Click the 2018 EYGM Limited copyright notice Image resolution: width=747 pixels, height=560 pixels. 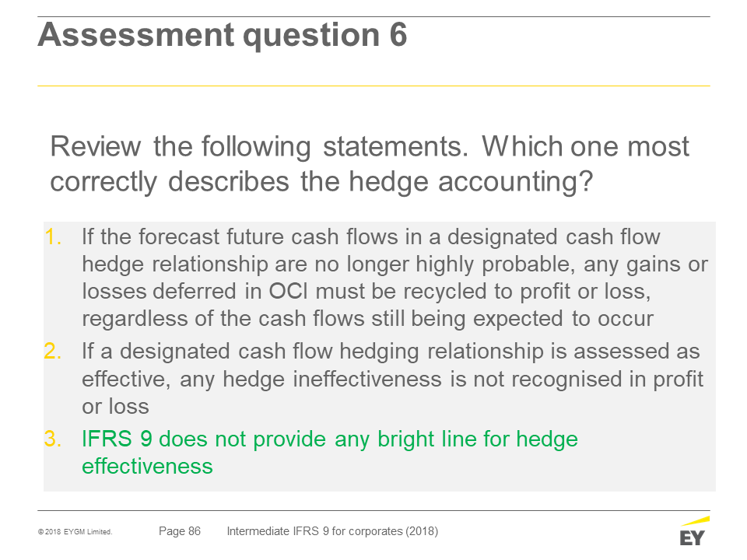pyautogui.click(x=75, y=532)
